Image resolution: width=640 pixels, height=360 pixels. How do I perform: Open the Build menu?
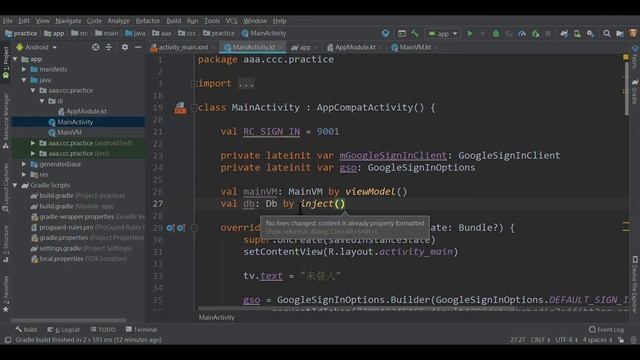(x=173, y=21)
